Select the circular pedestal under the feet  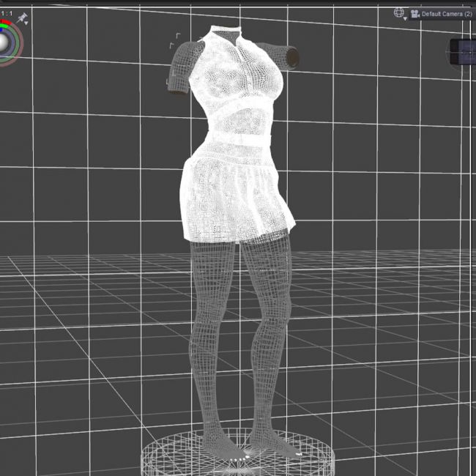(x=238, y=454)
